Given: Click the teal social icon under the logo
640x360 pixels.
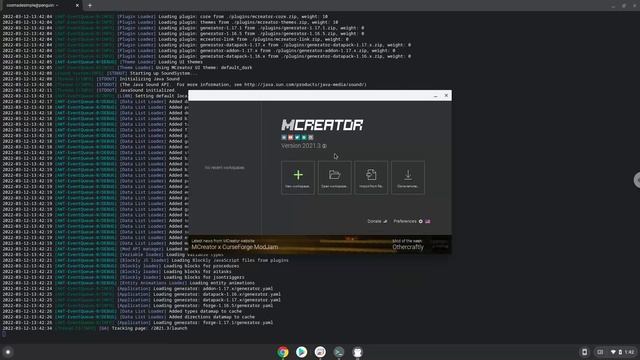Looking at the screenshot, I should click(x=304, y=138).
